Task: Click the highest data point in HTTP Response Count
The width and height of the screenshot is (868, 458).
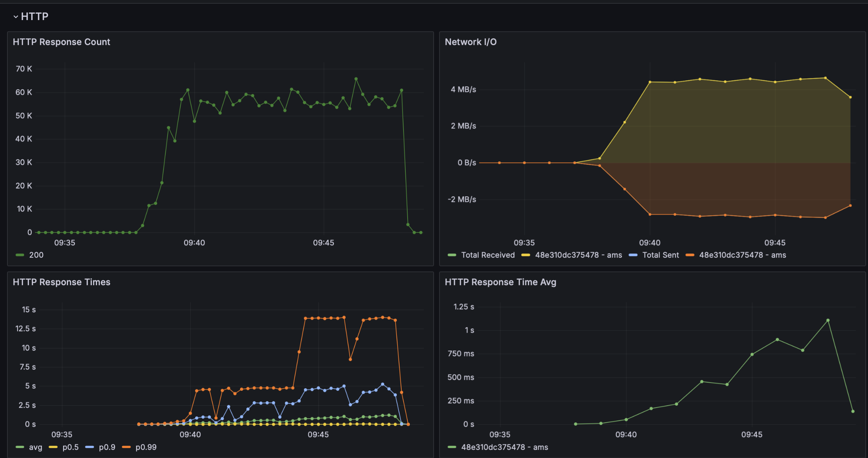Action: [356, 79]
